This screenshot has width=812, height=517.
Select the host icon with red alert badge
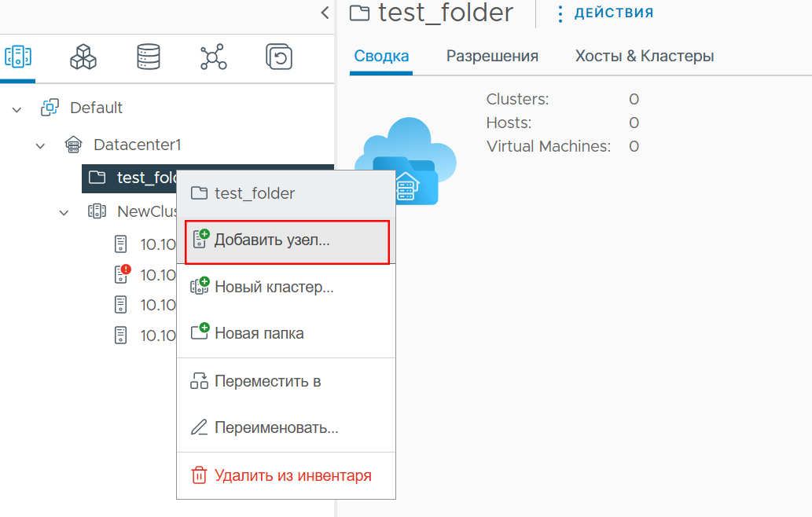(x=122, y=274)
